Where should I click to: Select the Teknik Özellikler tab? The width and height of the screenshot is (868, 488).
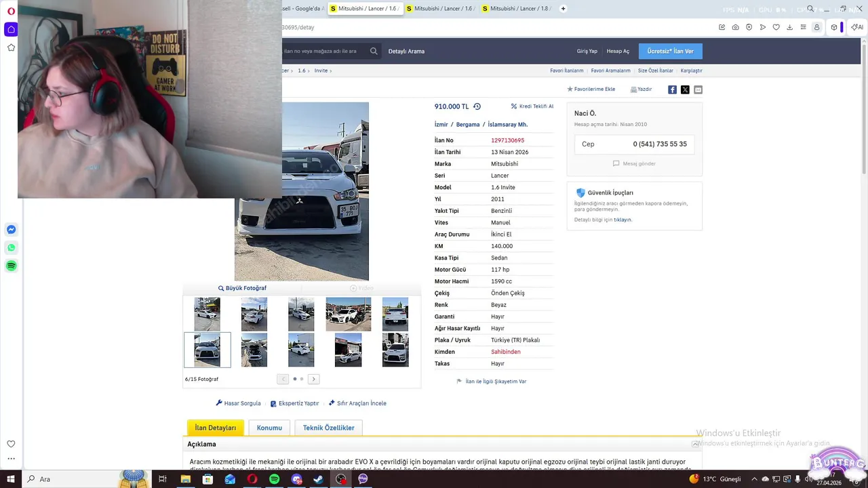pyautogui.click(x=328, y=428)
